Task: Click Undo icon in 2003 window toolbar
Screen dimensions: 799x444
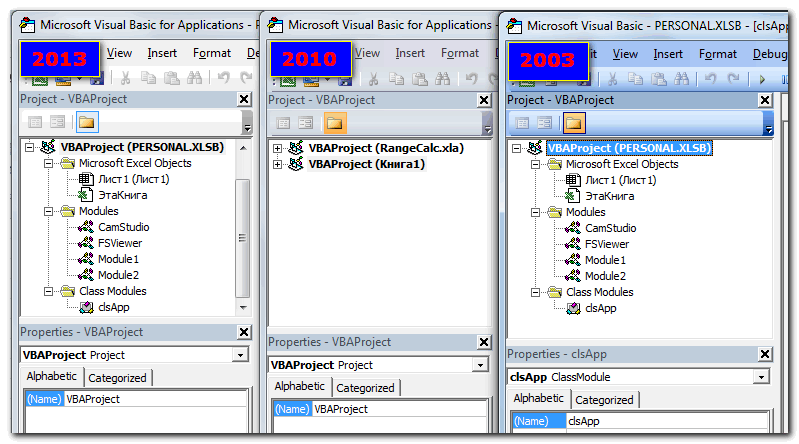Action: pos(710,79)
